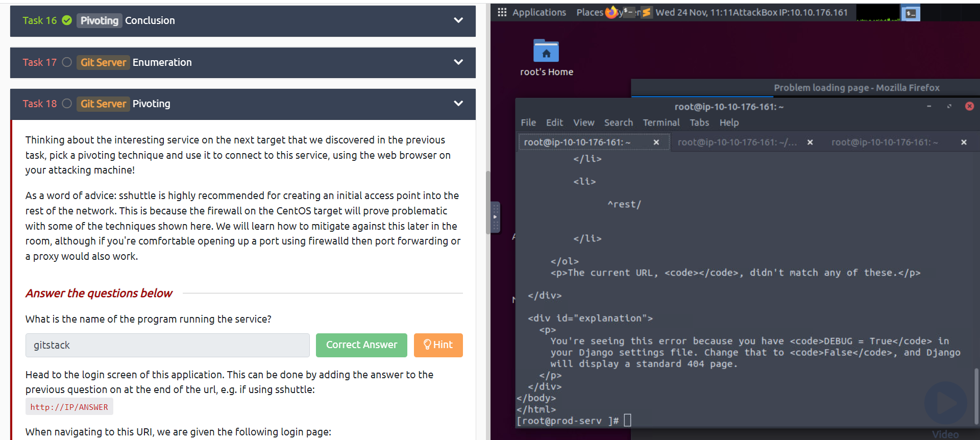Click the Pivoting tag on Task 16
The image size is (980, 440).
tap(100, 20)
